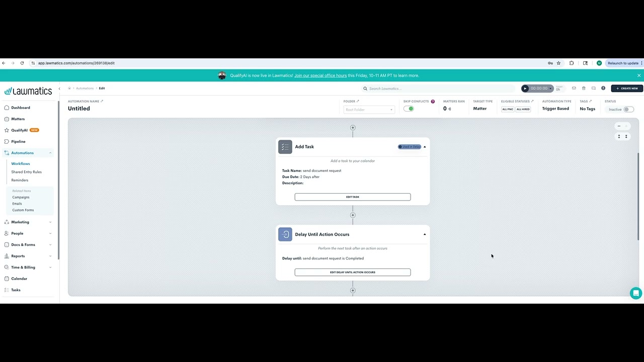
Task: Zoom out the workflow canvas with minus
Action: pyautogui.click(x=619, y=126)
